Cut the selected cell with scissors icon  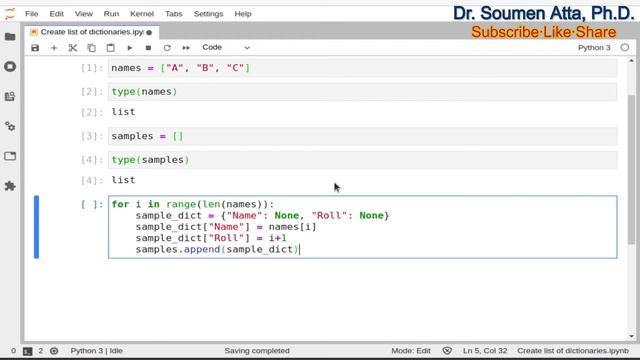tap(73, 48)
